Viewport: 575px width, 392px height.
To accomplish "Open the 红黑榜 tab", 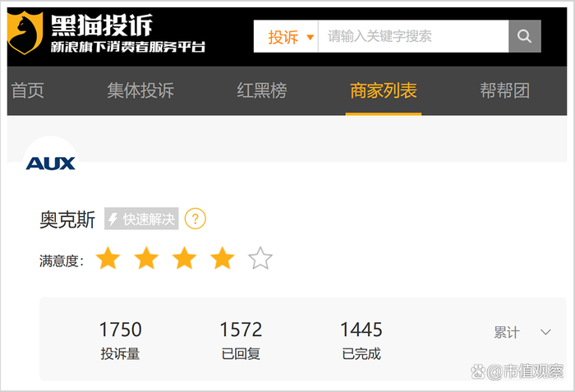I will tap(262, 90).
